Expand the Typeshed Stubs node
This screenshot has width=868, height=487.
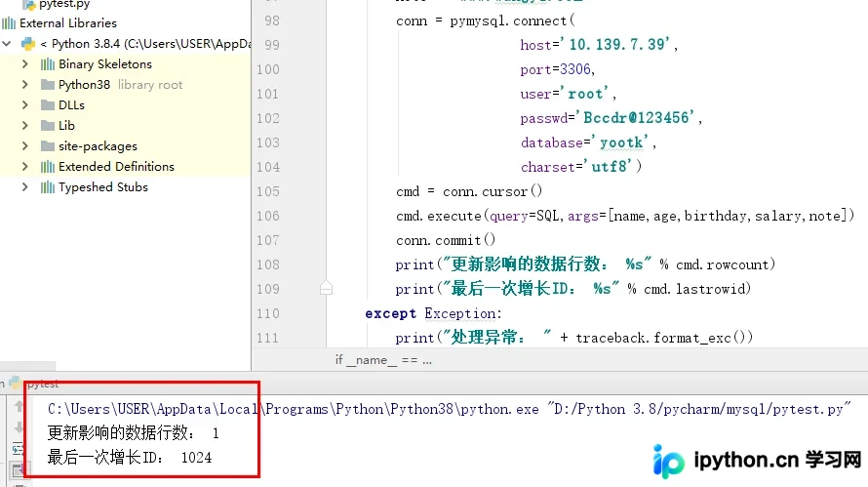[x=25, y=187]
